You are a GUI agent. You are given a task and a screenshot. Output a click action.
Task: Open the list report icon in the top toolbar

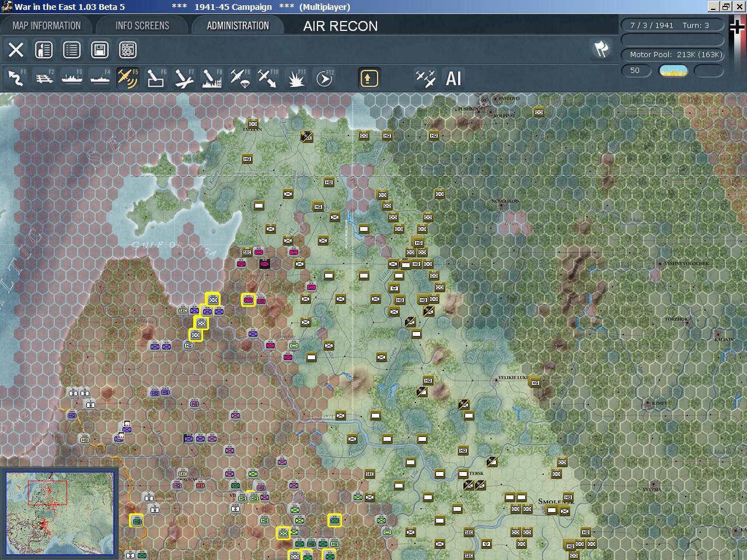pos(72,50)
